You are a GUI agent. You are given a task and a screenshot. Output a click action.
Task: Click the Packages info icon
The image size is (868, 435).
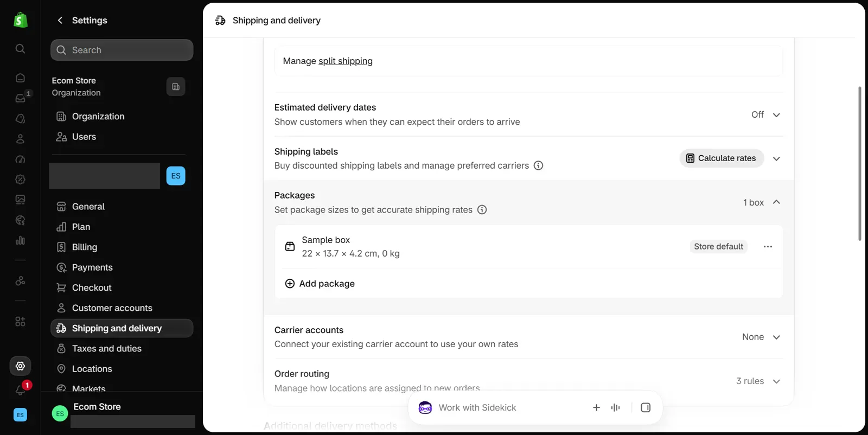482,209
